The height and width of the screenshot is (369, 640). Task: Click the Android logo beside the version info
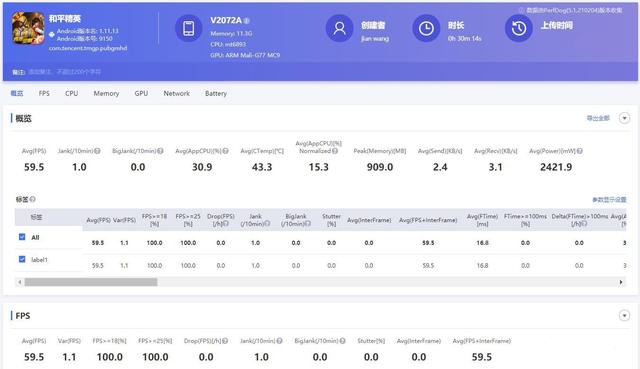pyautogui.click(x=52, y=35)
